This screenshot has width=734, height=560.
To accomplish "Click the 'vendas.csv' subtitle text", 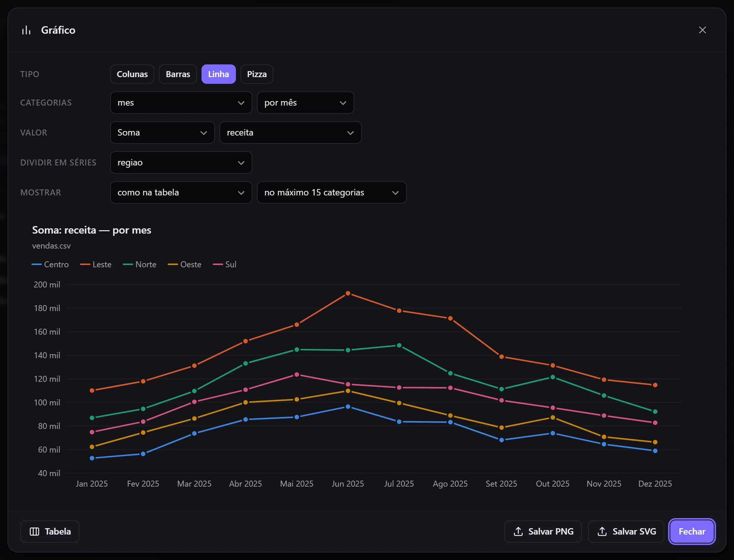I will tap(51, 246).
